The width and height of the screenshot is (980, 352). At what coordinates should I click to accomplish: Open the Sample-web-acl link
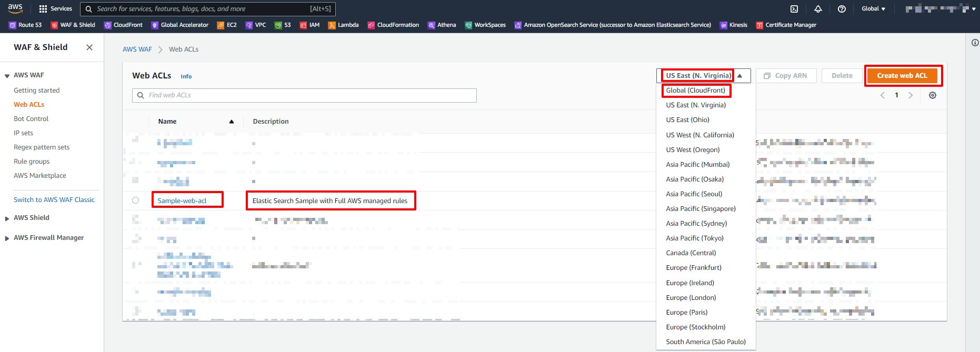182,200
